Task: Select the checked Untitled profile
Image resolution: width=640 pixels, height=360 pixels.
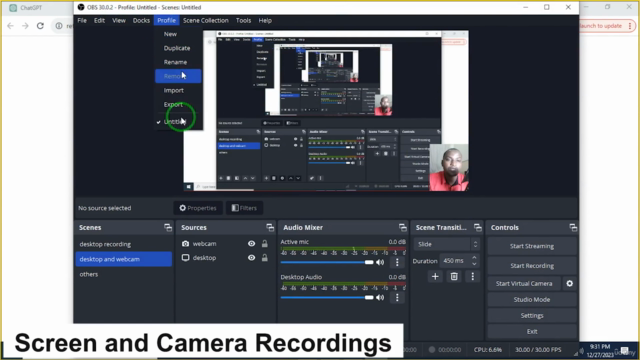Action: coord(178,122)
